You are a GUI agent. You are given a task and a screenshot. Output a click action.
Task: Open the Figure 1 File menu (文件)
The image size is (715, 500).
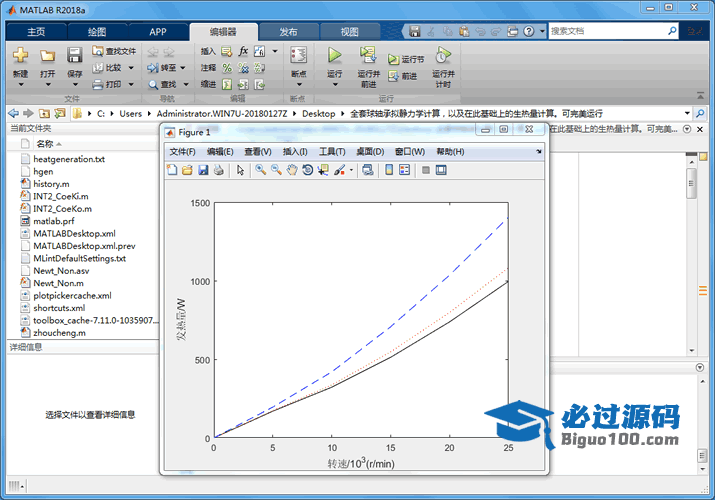(182, 152)
